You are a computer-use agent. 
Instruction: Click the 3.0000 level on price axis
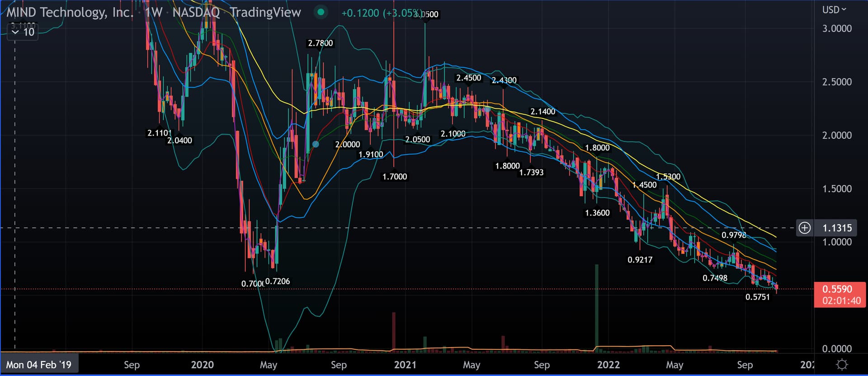[x=836, y=28]
